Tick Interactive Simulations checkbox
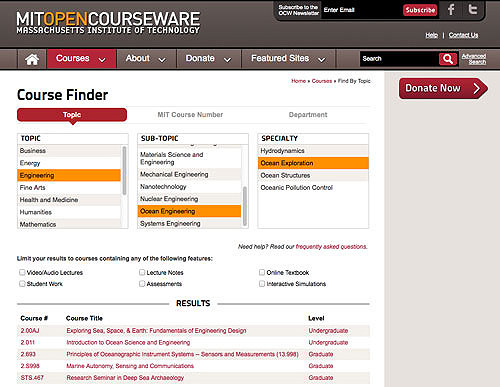Image resolution: width=500 pixels, height=387 pixels. [x=262, y=284]
